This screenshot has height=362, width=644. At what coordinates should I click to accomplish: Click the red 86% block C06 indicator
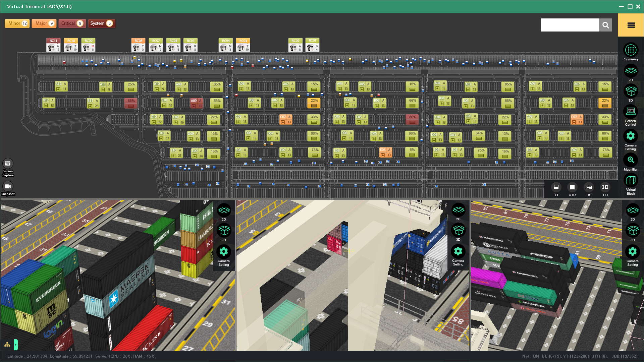coord(412,120)
